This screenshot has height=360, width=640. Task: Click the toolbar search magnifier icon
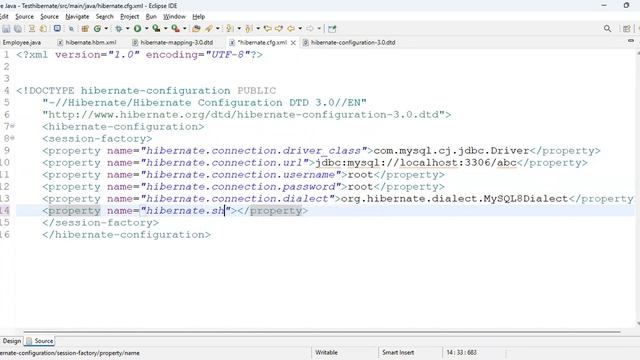coord(607,29)
